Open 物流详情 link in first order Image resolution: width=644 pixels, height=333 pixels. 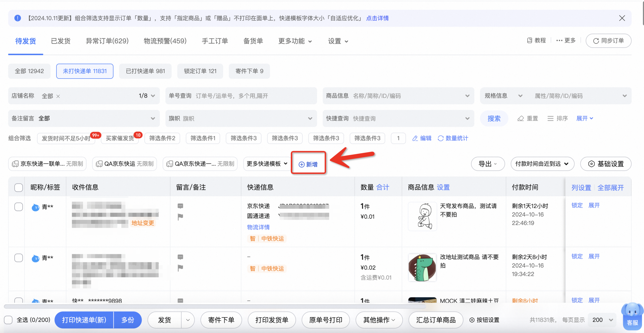pyautogui.click(x=258, y=227)
